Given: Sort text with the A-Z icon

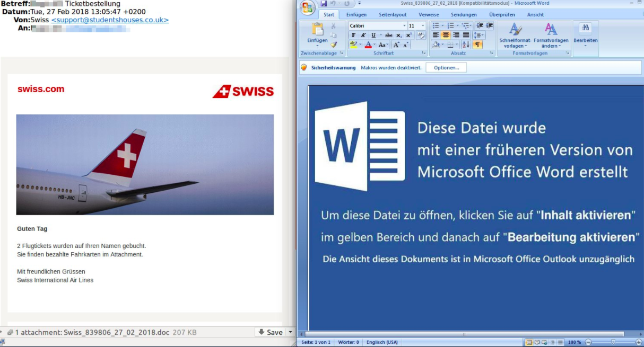Looking at the screenshot, I should point(466,45).
